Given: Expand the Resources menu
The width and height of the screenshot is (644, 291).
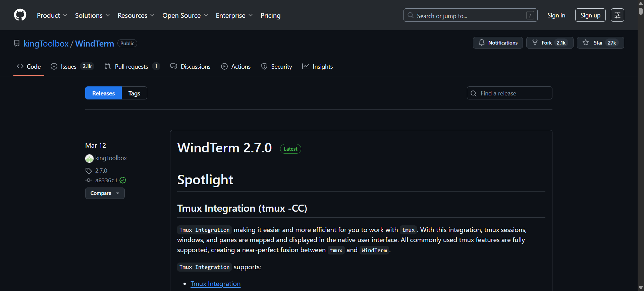Looking at the screenshot, I should [136, 15].
